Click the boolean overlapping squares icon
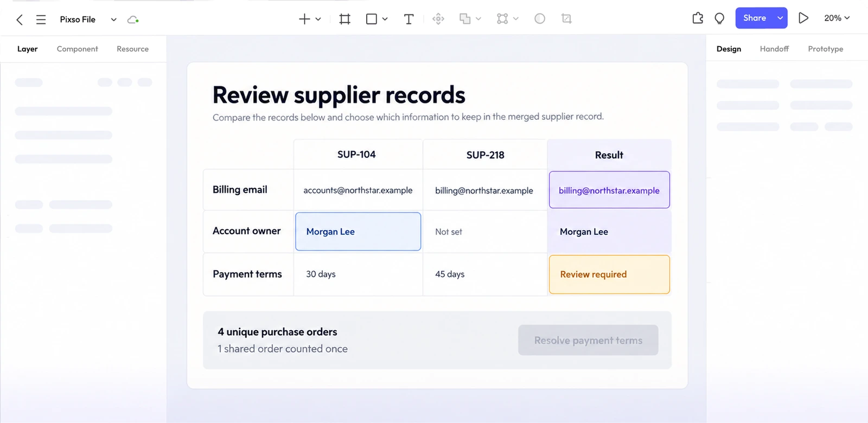Screen dimensions: 868x423 [465, 19]
